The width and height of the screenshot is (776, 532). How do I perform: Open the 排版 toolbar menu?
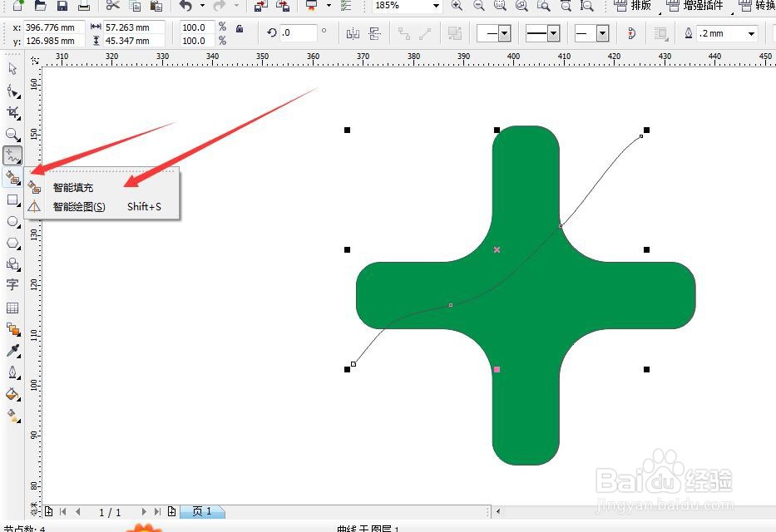tap(634, 6)
